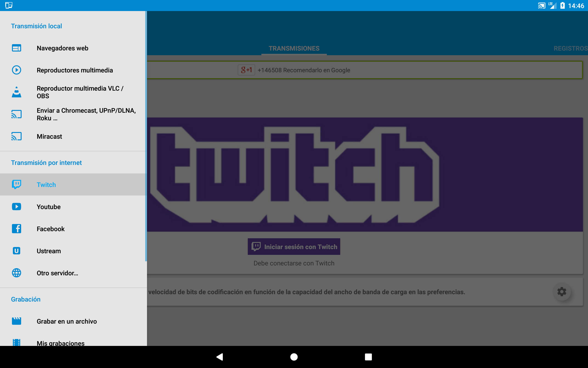
Task: Click the Twitch icon in the drawer
Action: click(17, 184)
